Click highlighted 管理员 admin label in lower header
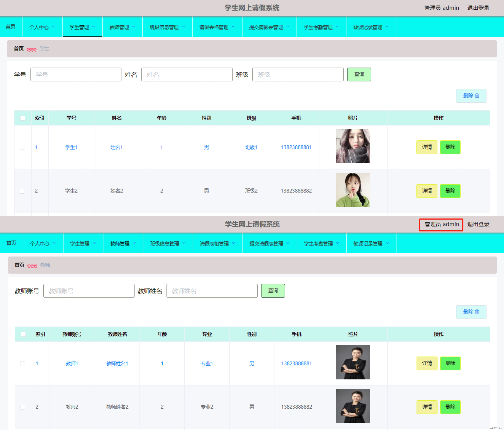 coord(441,224)
